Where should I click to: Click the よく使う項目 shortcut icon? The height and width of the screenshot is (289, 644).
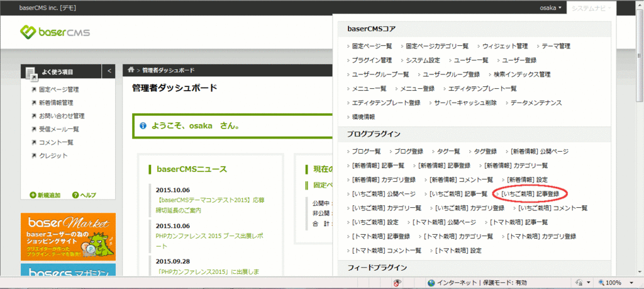coord(31,73)
